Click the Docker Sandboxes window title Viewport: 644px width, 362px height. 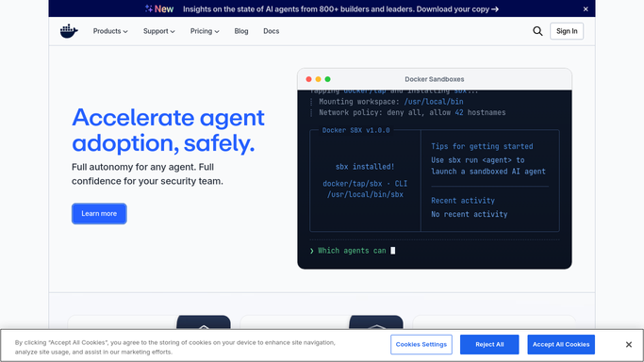pyautogui.click(x=434, y=79)
